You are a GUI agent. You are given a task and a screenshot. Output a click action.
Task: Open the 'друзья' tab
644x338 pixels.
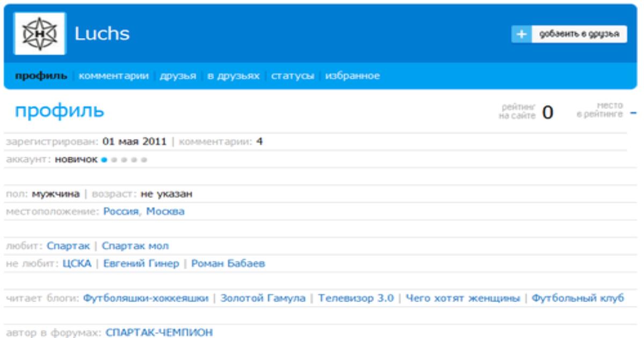(x=178, y=76)
